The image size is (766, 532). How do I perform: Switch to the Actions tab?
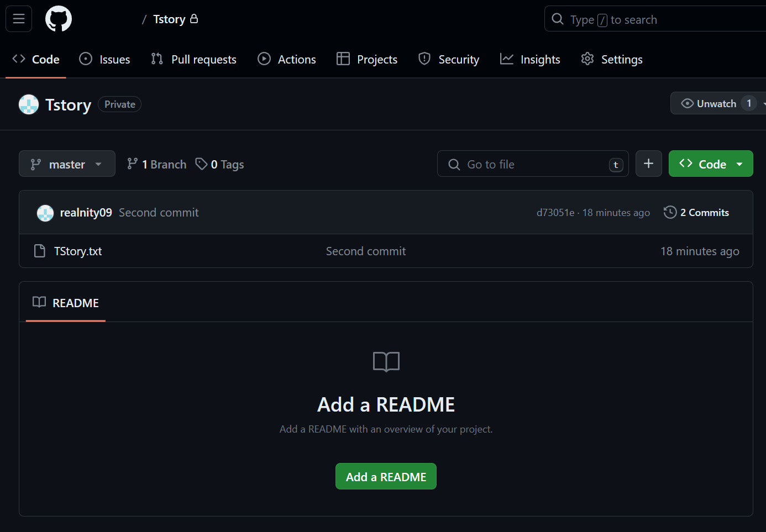pyautogui.click(x=287, y=59)
